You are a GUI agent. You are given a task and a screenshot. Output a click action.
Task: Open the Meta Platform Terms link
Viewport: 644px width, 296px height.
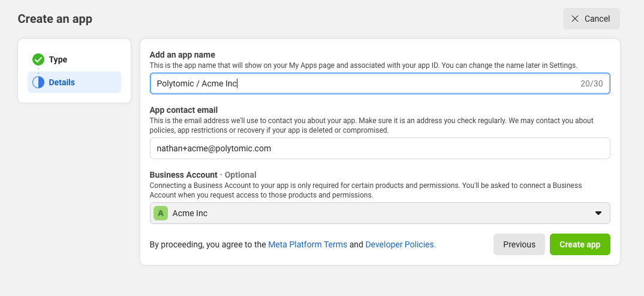coord(308,244)
